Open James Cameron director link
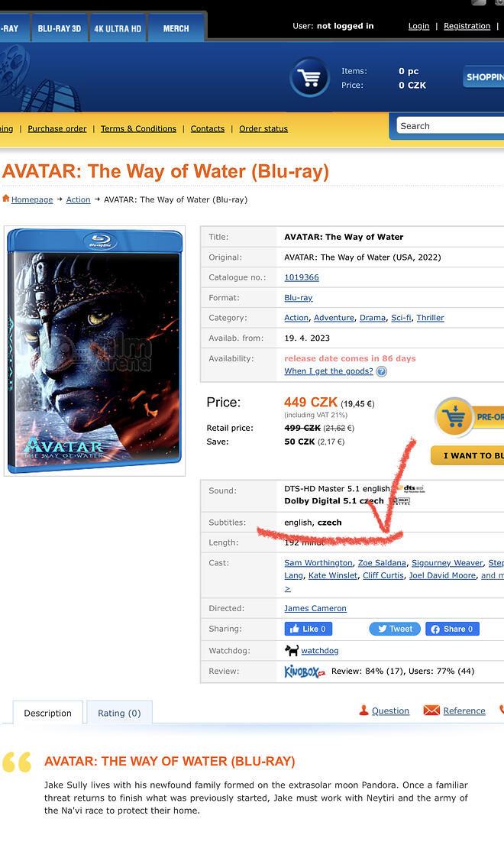The width and height of the screenshot is (504, 848). tap(315, 608)
